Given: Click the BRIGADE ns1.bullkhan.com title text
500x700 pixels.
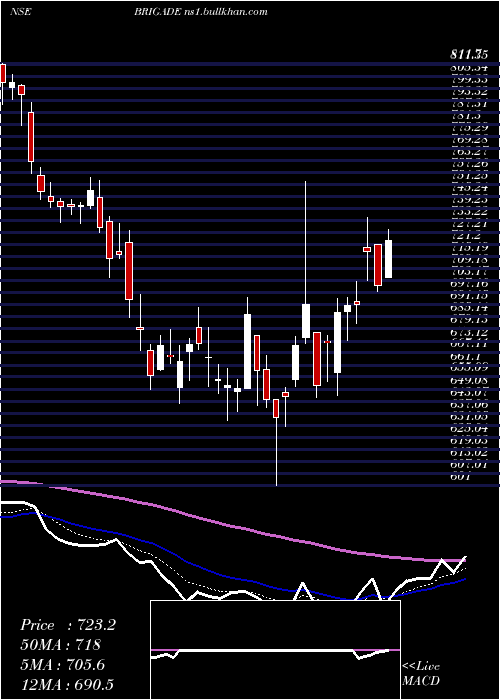Looking at the screenshot, I should click(201, 12).
